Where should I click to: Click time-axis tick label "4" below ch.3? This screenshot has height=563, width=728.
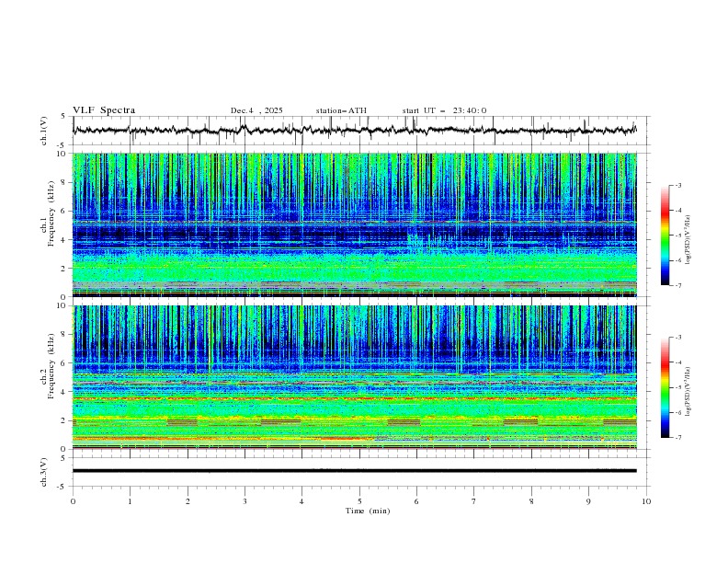tap(301, 501)
